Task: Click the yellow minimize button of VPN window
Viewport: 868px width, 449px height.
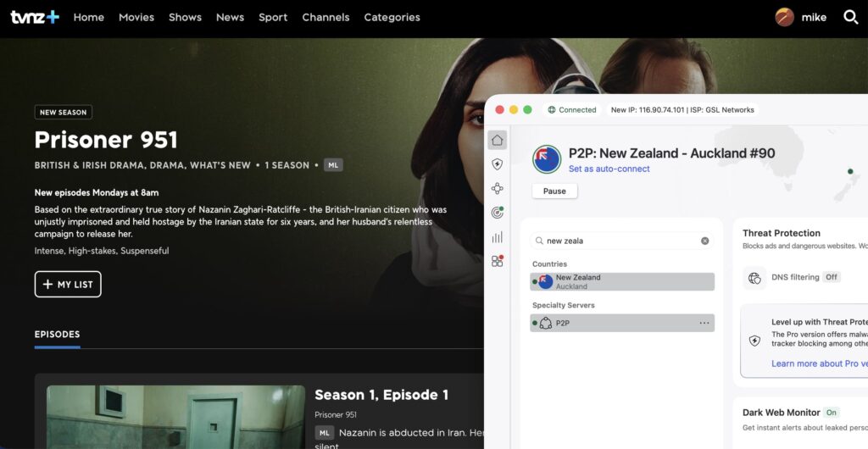Action: click(513, 110)
